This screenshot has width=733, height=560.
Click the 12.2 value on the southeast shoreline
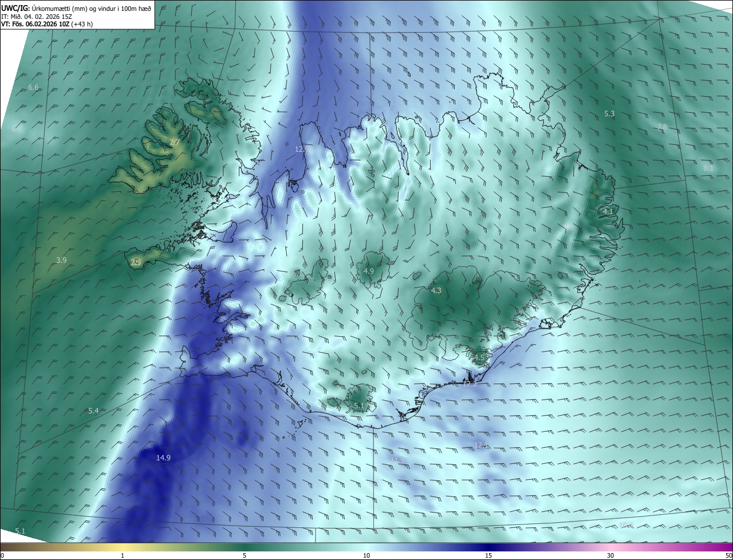pyautogui.click(x=470, y=384)
